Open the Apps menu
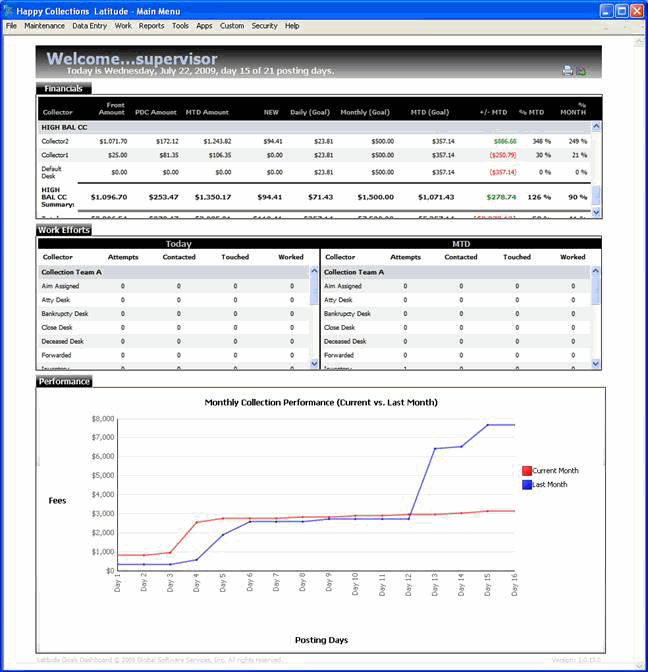This screenshot has width=648, height=672. [x=204, y=26]
